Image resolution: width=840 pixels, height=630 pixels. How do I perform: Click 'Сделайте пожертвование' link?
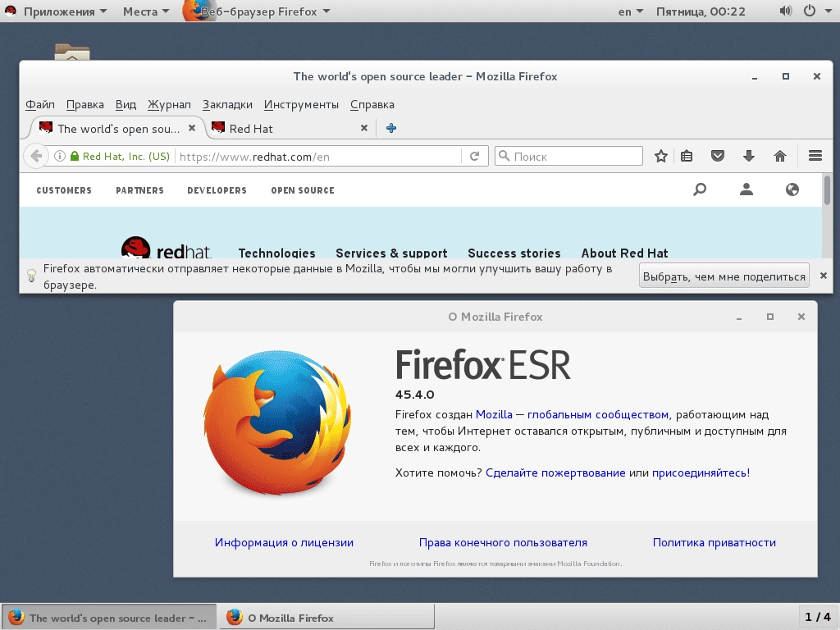[555, 472]
